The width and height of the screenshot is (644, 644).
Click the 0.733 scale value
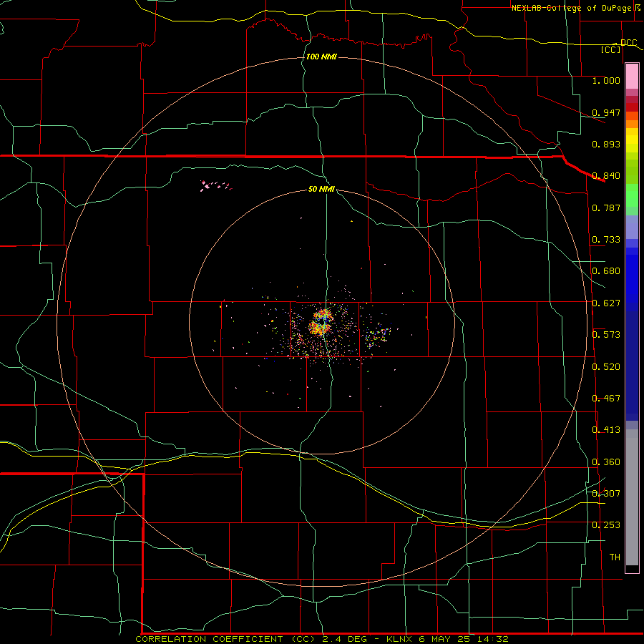[606, 240]
